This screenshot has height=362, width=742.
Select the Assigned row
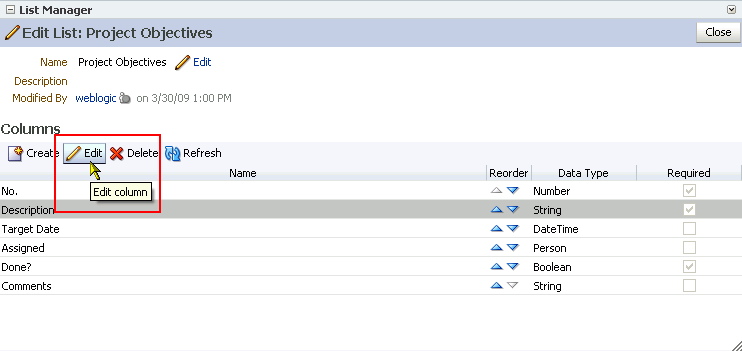click(371, 247)
